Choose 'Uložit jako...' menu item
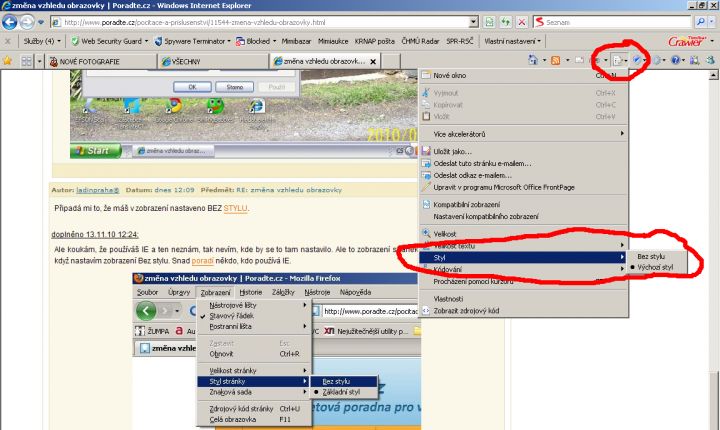This screenshot has width=720, height=430. 523,151
